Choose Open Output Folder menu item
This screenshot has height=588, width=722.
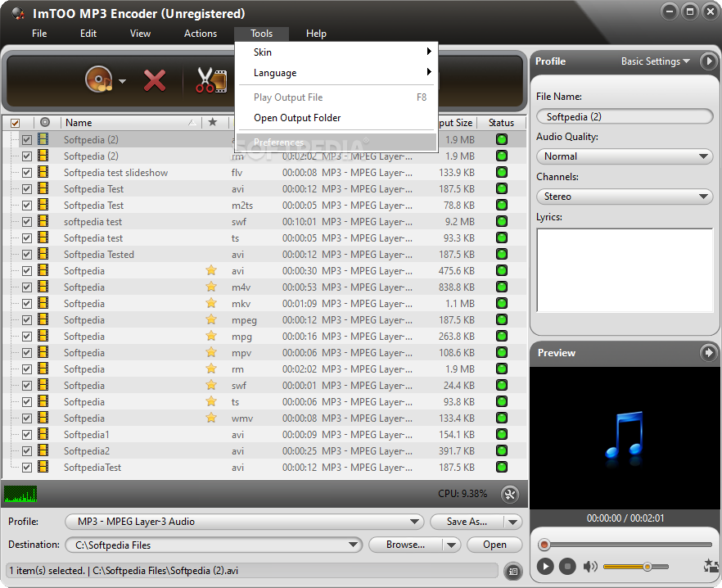pos(336,118)
